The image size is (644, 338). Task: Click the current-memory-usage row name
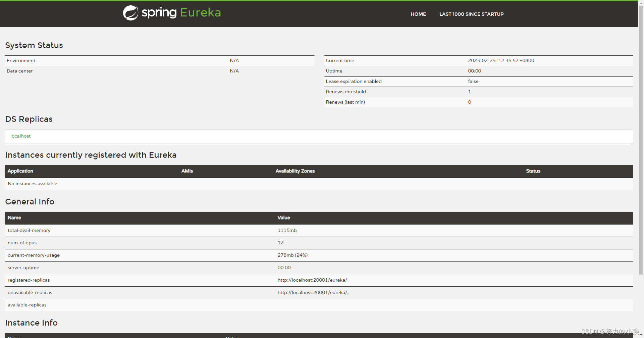(34, 255)
